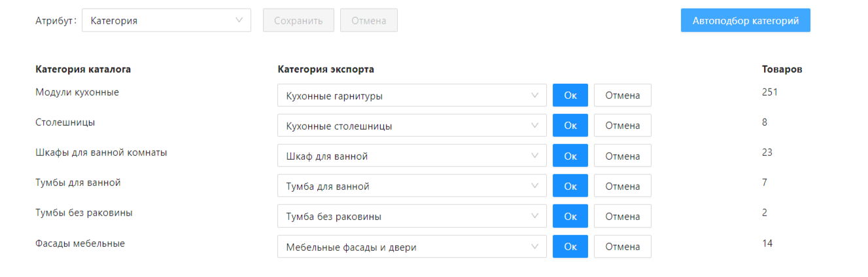Expand the Кухонные гарнитуры export category dropdown

(x=411, y=96)
